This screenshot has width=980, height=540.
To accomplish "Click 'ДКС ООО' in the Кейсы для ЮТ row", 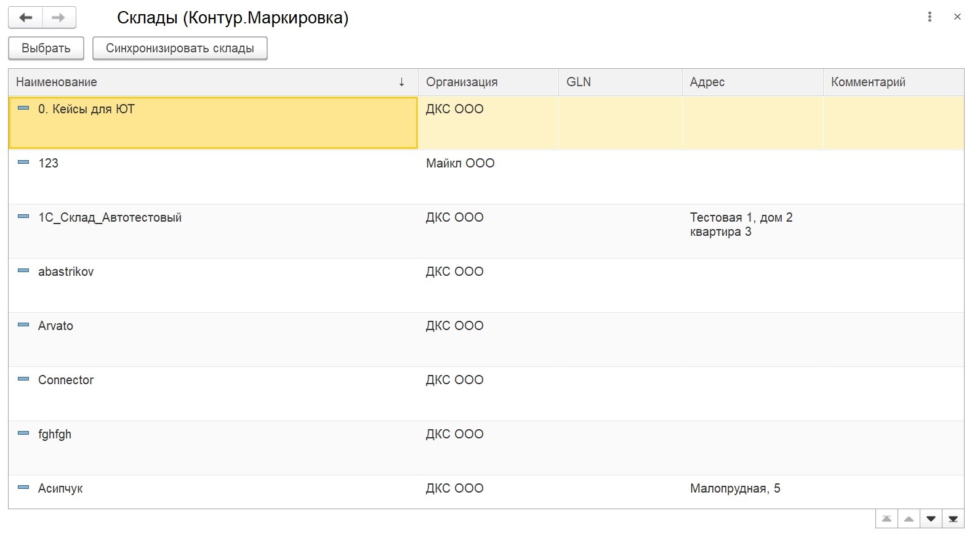I will pyautogui.click(x=455, y=109).
